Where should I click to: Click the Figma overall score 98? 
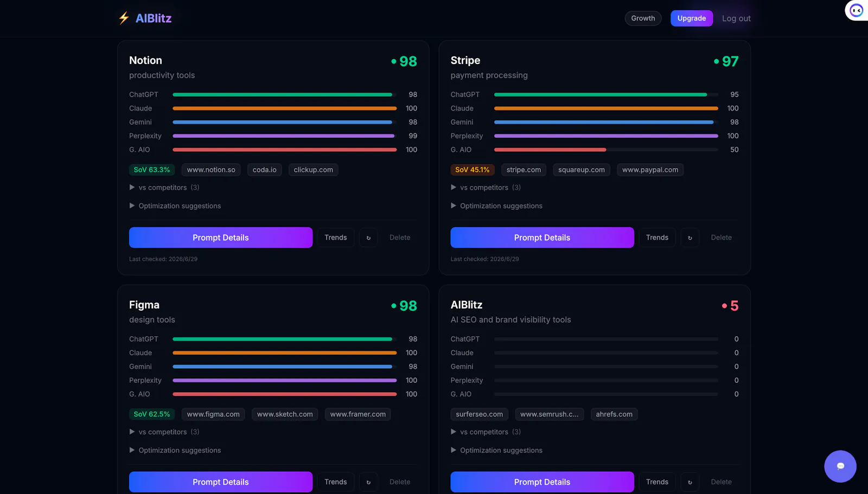pyautogui.click(x=408, y=306)
